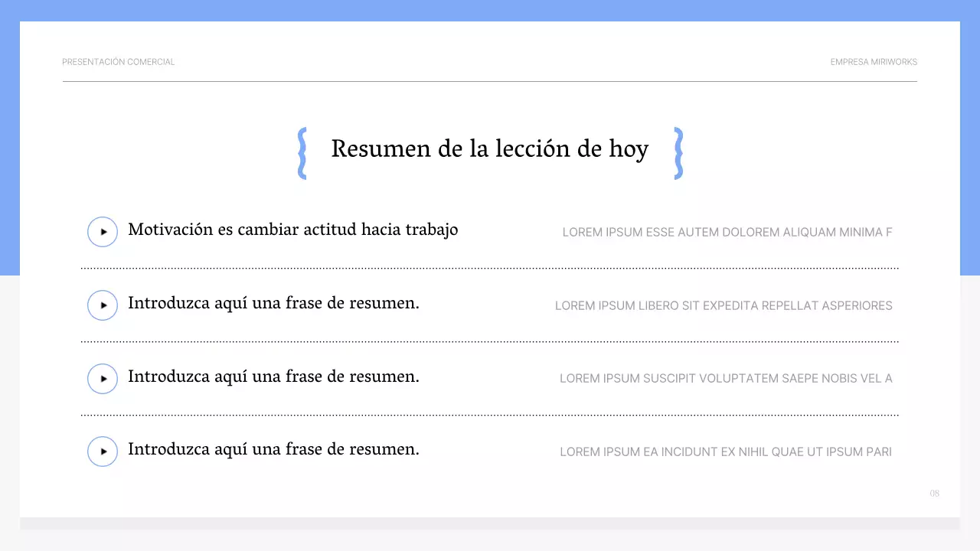Select the PRESENTACIÓN COMERCIAL header label

[x=118, y=62]
